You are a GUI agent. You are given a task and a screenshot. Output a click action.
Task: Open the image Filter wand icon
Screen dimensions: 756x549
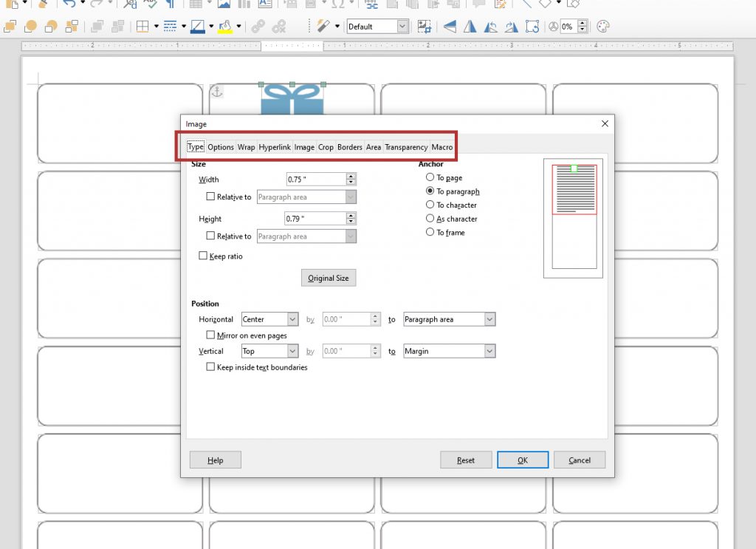tap(323, 27)
